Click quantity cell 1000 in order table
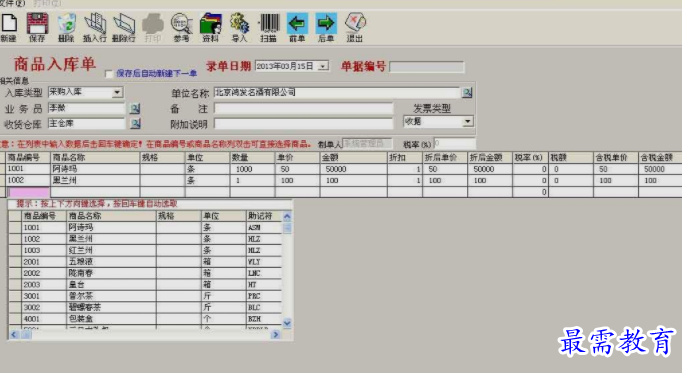Image resolution: width=682 pixels, height=373 pixels. pos(252,169)
